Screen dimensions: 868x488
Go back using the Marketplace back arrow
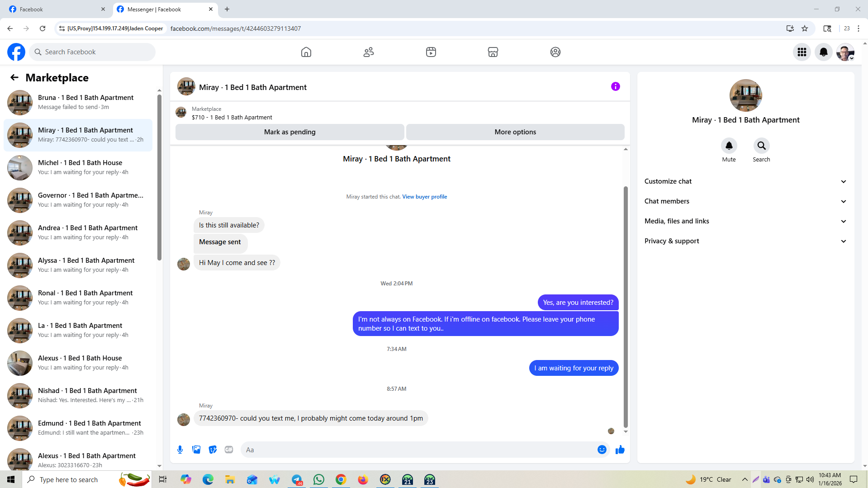14,78
